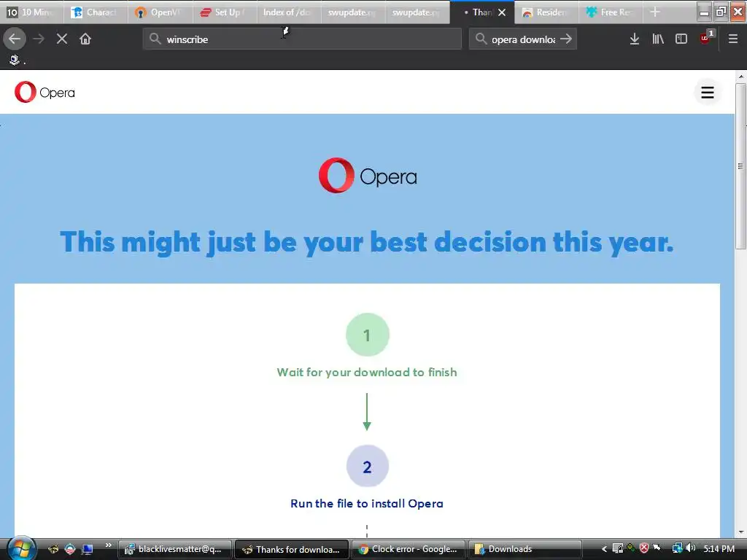
Task: Open a new browser tab
Action: pyautogui.click(x=655, y=12)
